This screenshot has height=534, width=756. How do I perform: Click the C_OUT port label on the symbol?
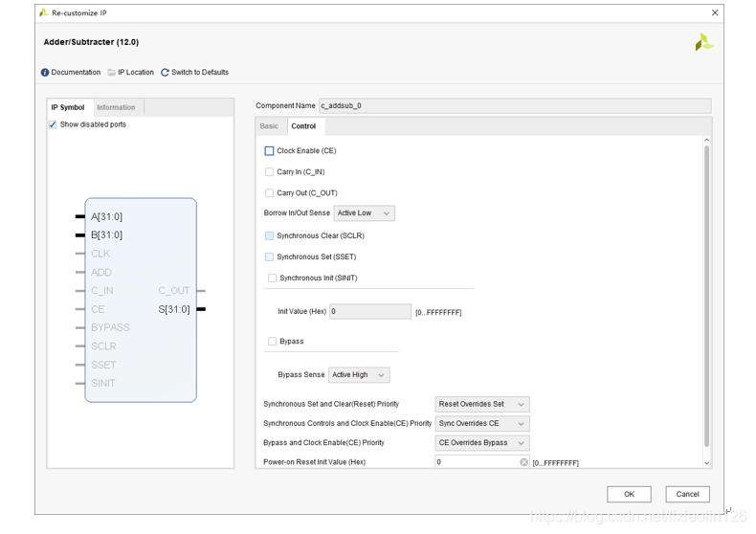pyautogui.click(x=174, y=291)
